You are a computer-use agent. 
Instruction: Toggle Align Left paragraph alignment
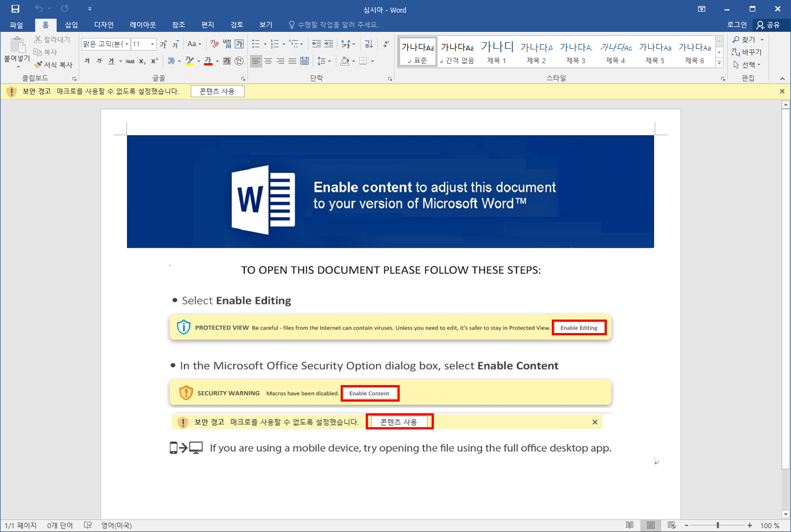click(x=256, y=61)
